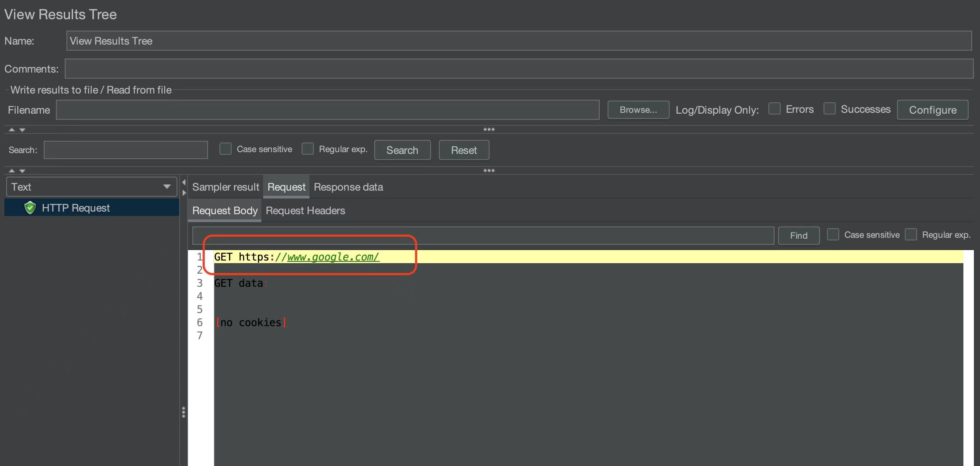Click the vertical divider drag handle dots
The image size is (980, 466).
[x=184, y=412]
